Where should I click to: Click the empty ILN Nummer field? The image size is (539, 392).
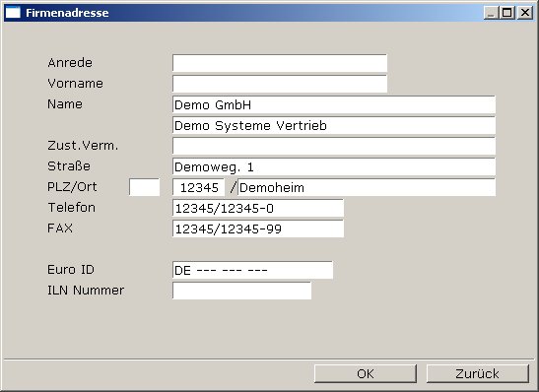click(242, 291)
